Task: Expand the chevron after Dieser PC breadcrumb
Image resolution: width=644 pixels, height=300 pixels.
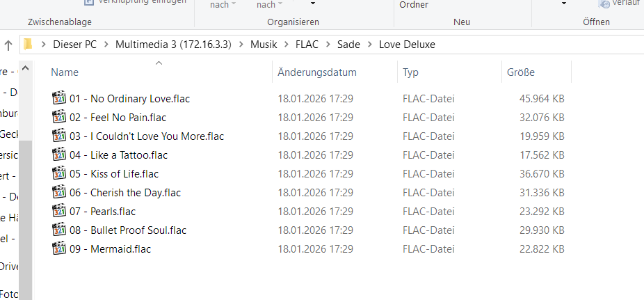Action: (x=106, y=45)
